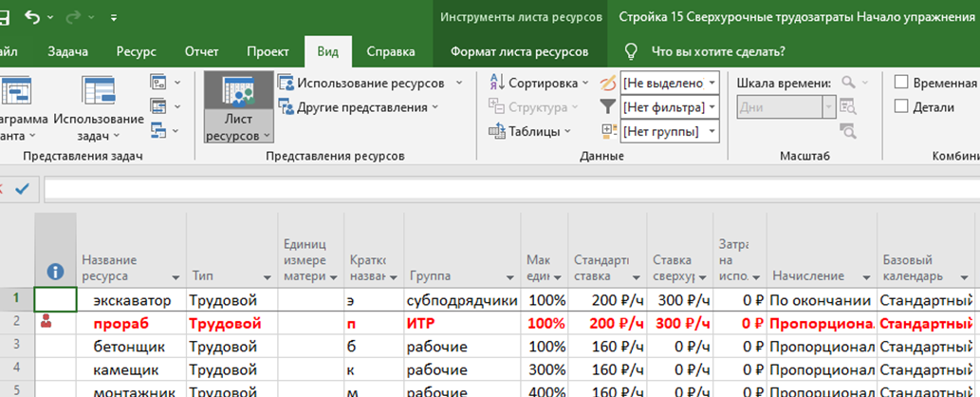Select row header 1

(x=17, y=299)
